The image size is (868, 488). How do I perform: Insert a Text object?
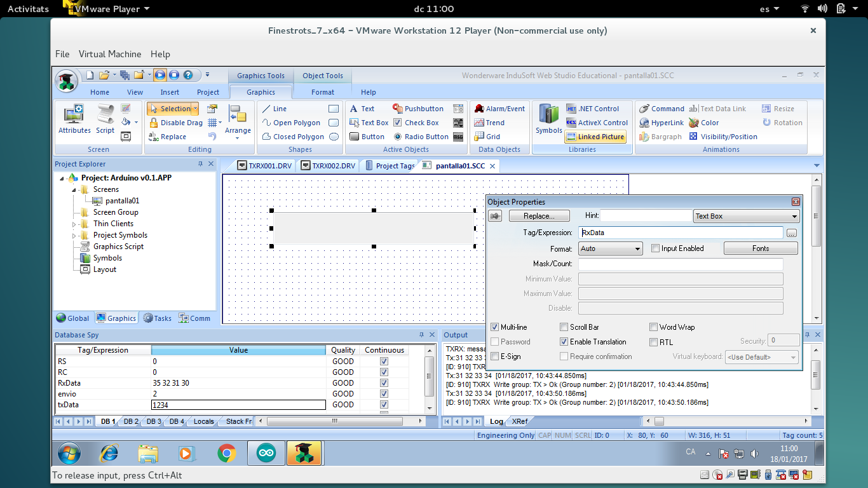[362, 109]
